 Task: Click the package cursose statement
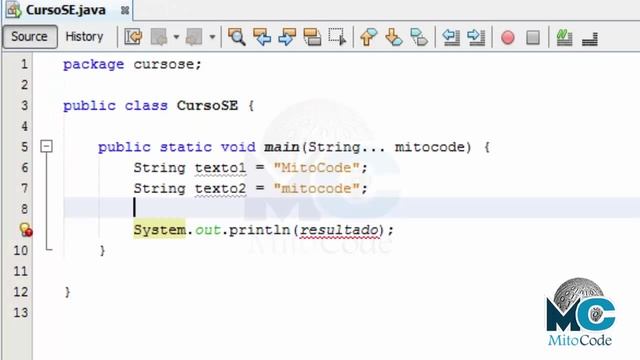(132, 64)
